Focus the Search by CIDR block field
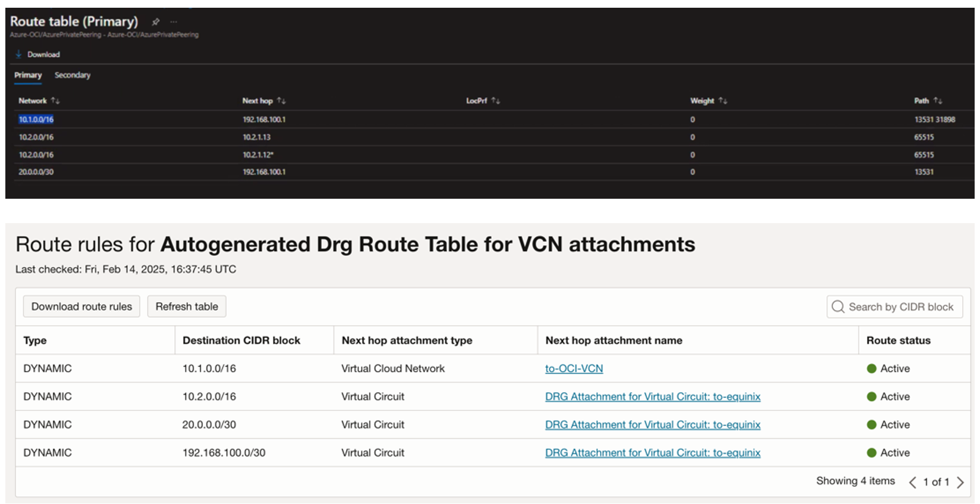Viewport: 980px width, 504px height. [x=900, y=307]
